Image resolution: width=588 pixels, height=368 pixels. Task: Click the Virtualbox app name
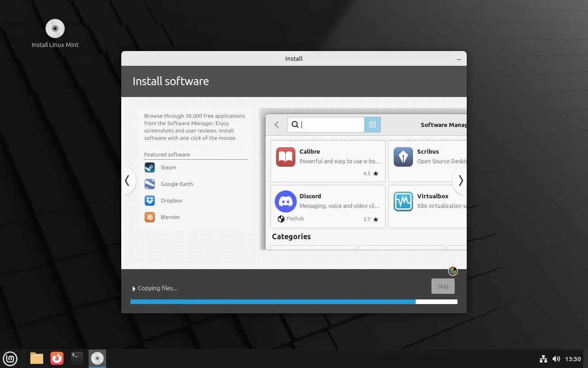click(x=433, y=196)
